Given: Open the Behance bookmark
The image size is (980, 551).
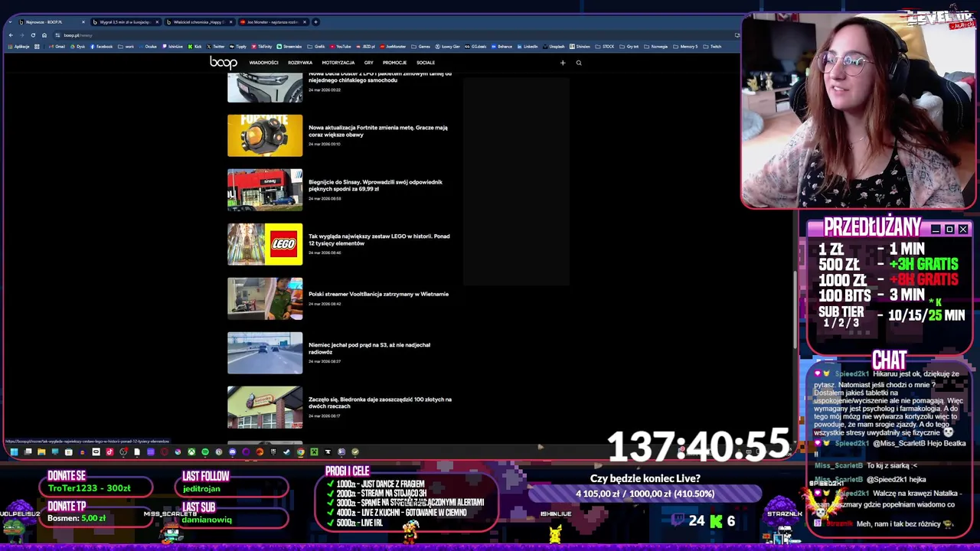Looking at the screenshot, I should [501, 47].
